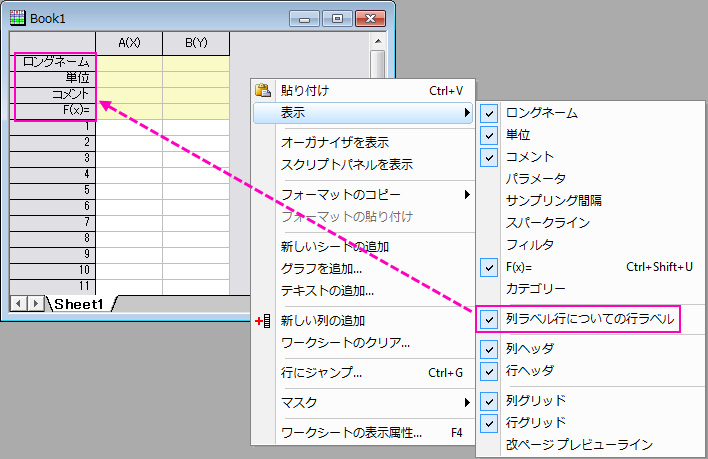Enable フィルタ row display
Image resolution: width=708 pixels, height=459 pixels.
click(x=591, y=245)
